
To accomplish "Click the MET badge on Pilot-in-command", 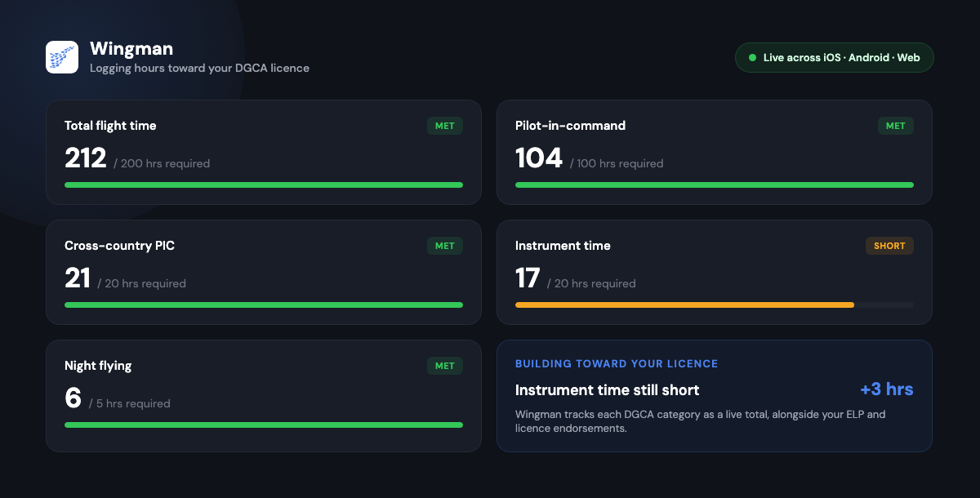I will 896,126.
